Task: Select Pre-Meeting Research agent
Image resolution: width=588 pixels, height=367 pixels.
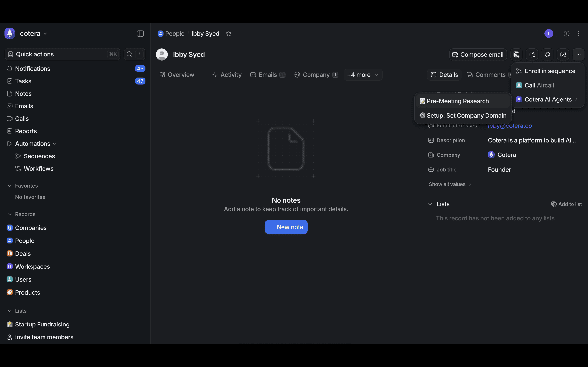Action: pos(457,101)
